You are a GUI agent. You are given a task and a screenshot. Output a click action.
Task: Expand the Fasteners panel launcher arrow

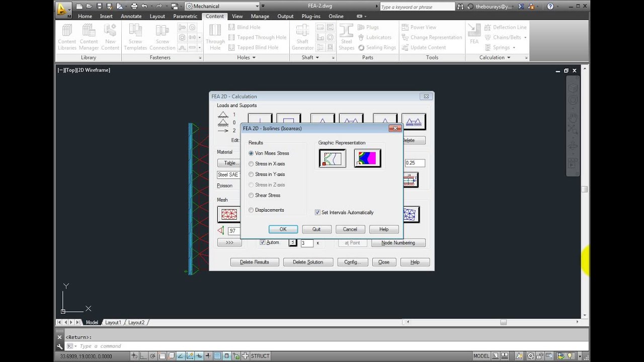click(200, 58)
